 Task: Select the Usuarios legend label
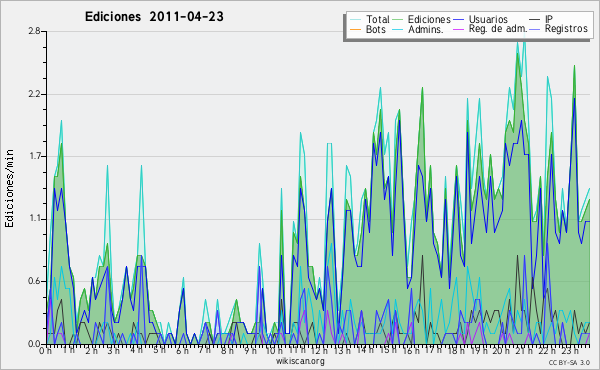tap(488, 19)
